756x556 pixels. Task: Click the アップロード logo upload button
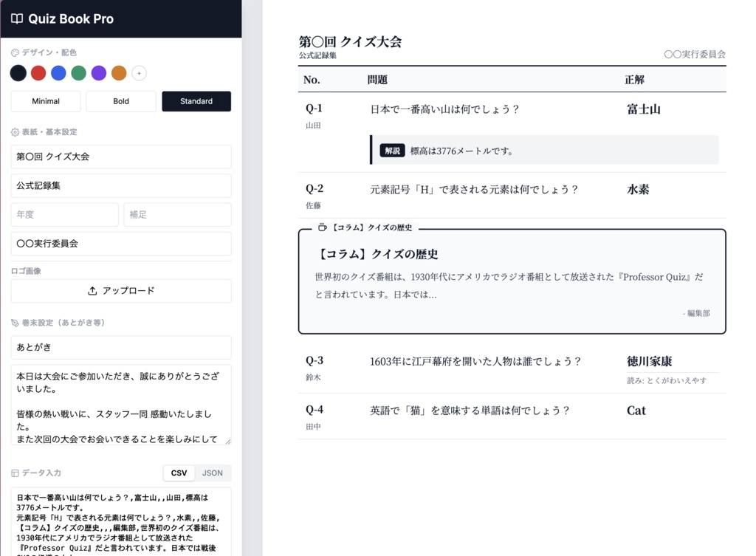120,290
